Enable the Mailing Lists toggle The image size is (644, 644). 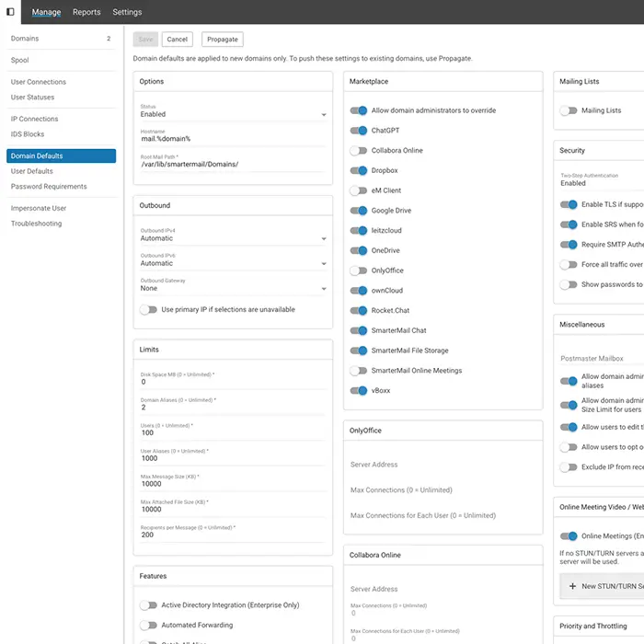pos(569,110)
